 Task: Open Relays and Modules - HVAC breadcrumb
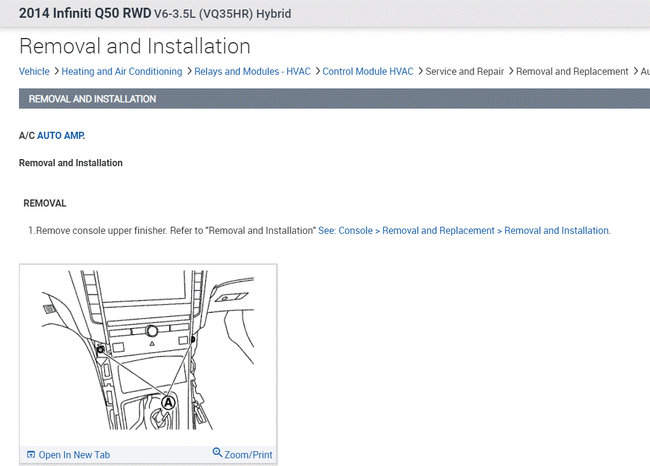tap(252, 71)
